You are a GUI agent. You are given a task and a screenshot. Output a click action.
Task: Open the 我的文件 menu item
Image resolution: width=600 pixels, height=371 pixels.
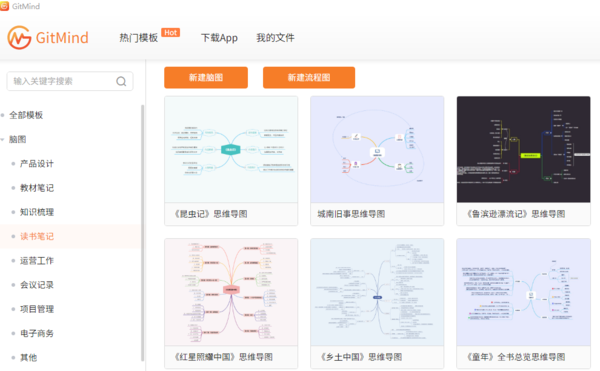coord(275,37)
